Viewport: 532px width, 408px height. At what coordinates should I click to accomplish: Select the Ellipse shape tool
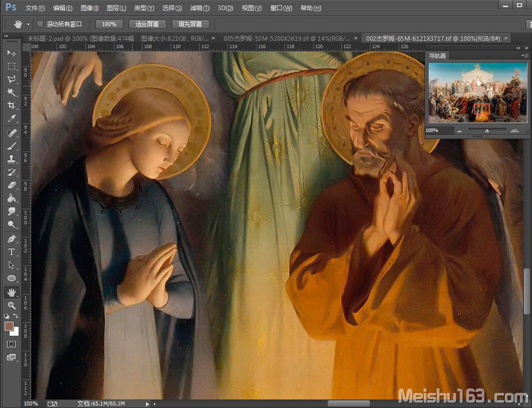[x=11, y=278]
